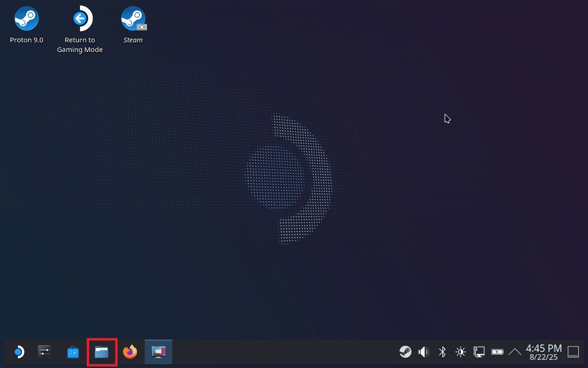Click the network connections tray icon

point(479,352)
